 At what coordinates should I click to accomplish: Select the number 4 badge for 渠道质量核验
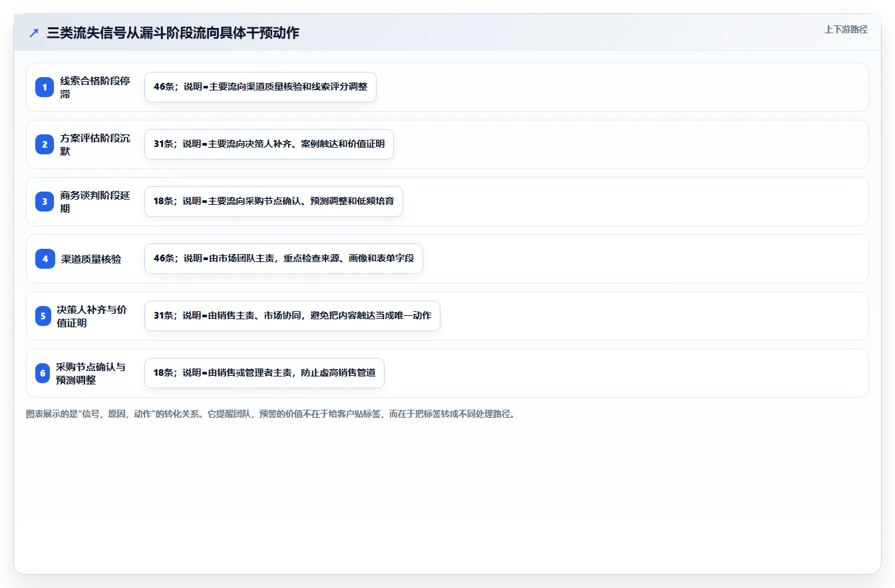pos(45,259)
